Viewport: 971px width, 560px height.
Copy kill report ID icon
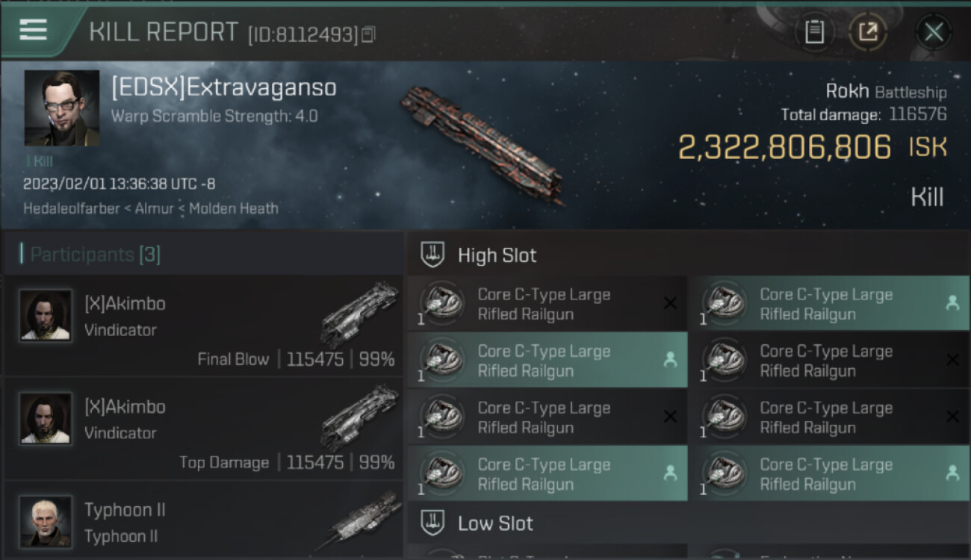click(367, 34)
